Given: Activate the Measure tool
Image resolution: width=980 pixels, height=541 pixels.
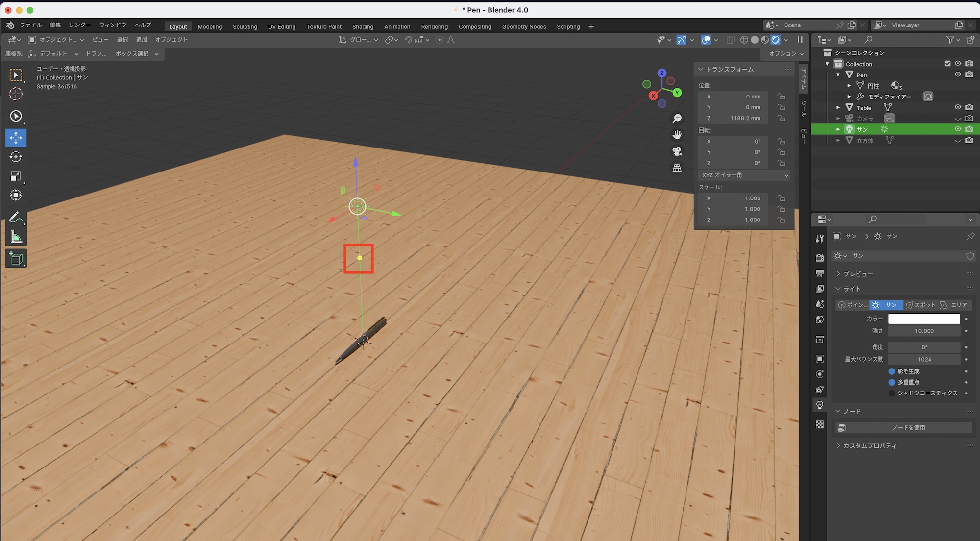Looking at the screenshot, I should (16, 238).
